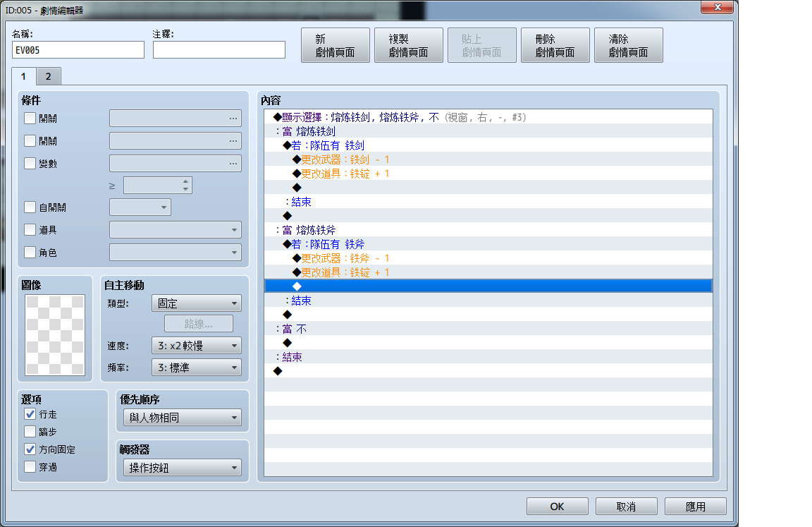
Task: Open the 優先順序 priority dropdown
Action: coord(183,417)
